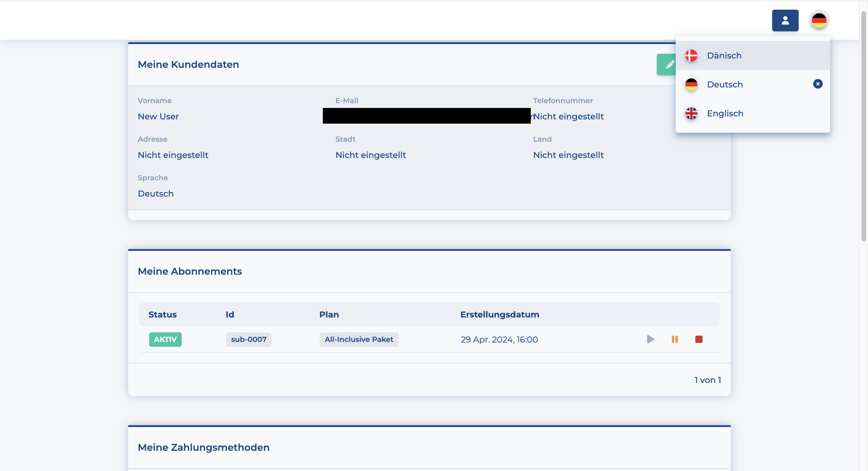Image resolution: width=868 pixels, height=471 pixels.
Task: Stop subscription sub-0007 with red square
Action: pyautogui.click(x=699, y=339)
